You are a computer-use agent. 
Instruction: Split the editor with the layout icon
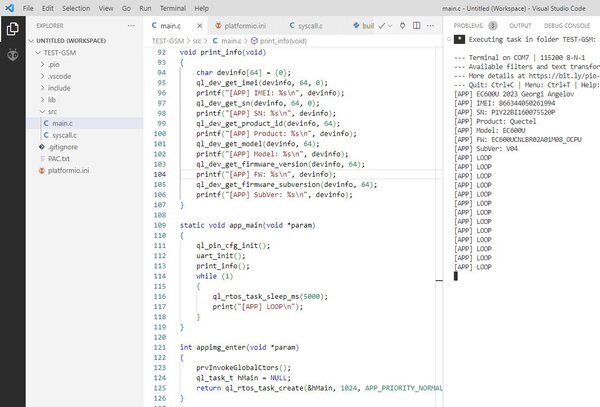point(417,26)
